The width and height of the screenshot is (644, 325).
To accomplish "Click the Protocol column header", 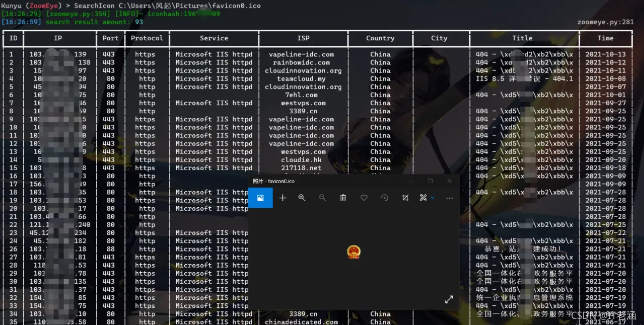I will pyautogui.click(x=147, y=38).
